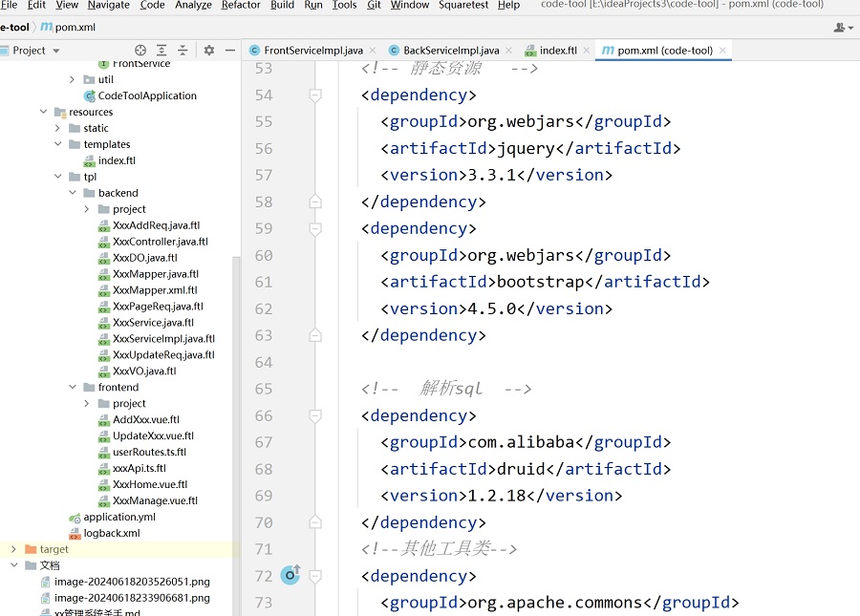Screen dimensions: 860x616
Task: Expand the static folder
Action: (x=58, y=128)
